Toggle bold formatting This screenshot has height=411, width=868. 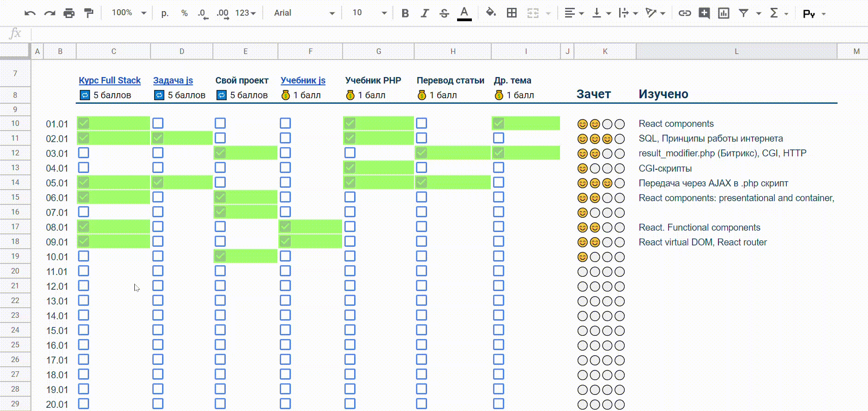(405, 13)
